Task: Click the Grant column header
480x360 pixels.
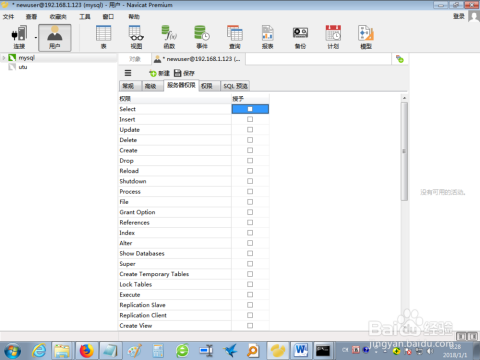Action: (250, 99)
